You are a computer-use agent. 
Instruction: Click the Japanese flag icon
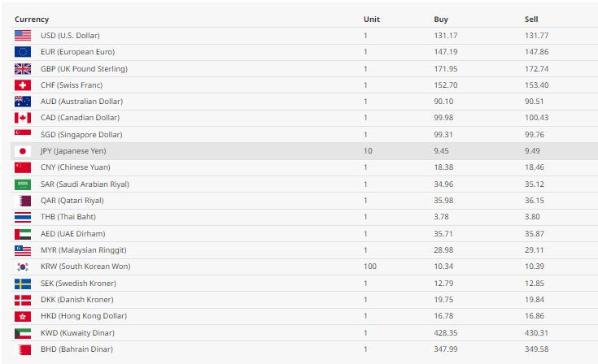point(23,151)
